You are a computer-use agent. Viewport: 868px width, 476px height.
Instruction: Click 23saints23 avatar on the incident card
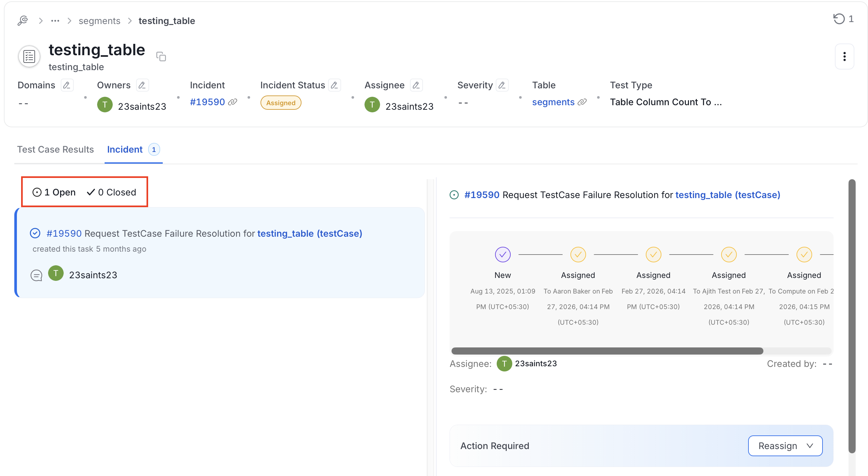click(x=56, y=273)
